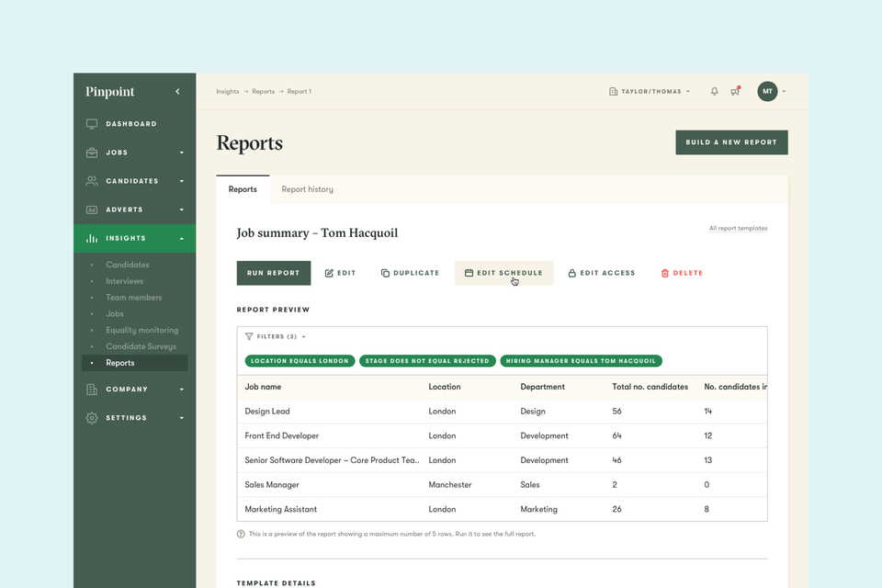Click the calendar icon on Edit Schedule
The width and height of the screenshot is (882, 588).
[x=469, y=273]
